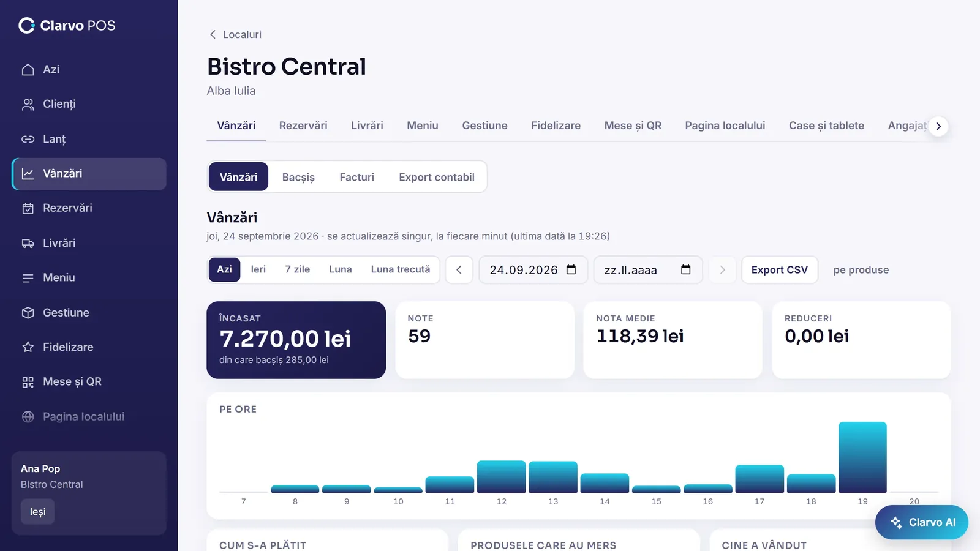Open Clienți people icon in sidebar
This screenshot has height=551, width=980.
tap(28, 105)
